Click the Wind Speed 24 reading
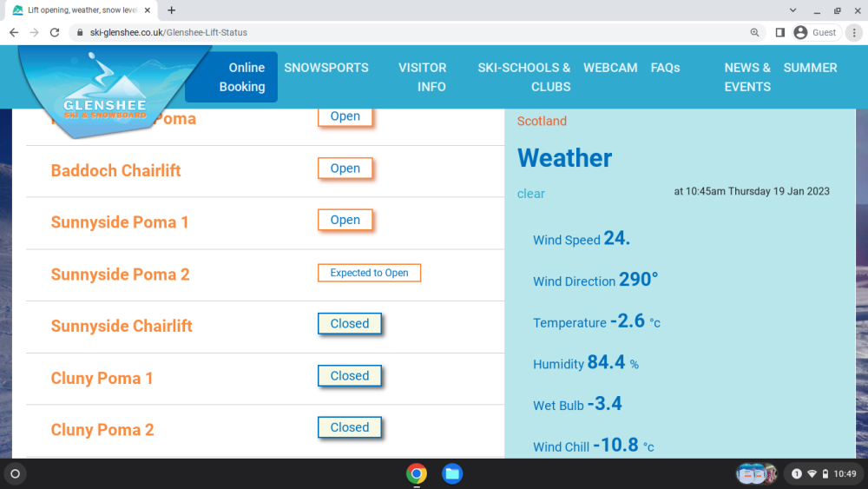This screenshot has width=868, height=489. coord(582,239)
